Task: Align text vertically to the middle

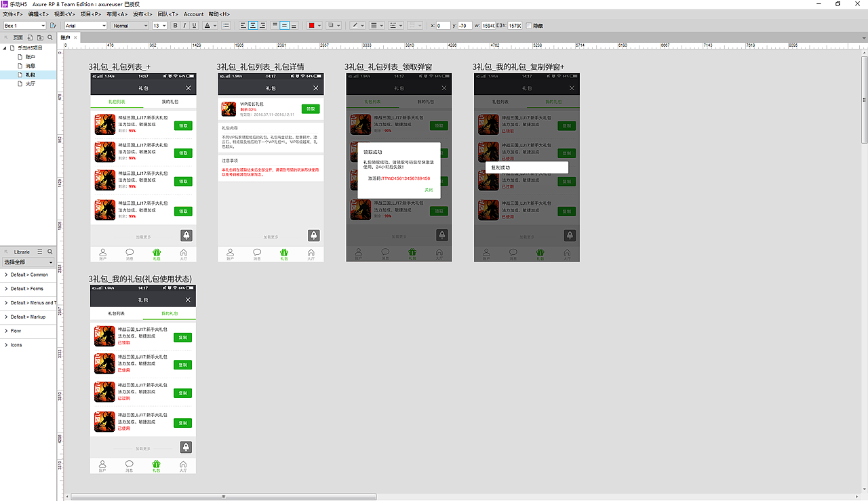Action: pos(284,26)
